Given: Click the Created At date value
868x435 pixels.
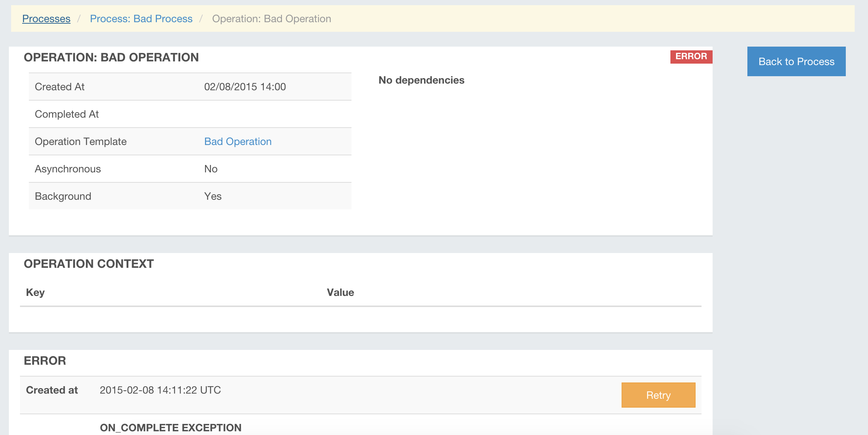Looking at the screenshot, I should [245, 87].
